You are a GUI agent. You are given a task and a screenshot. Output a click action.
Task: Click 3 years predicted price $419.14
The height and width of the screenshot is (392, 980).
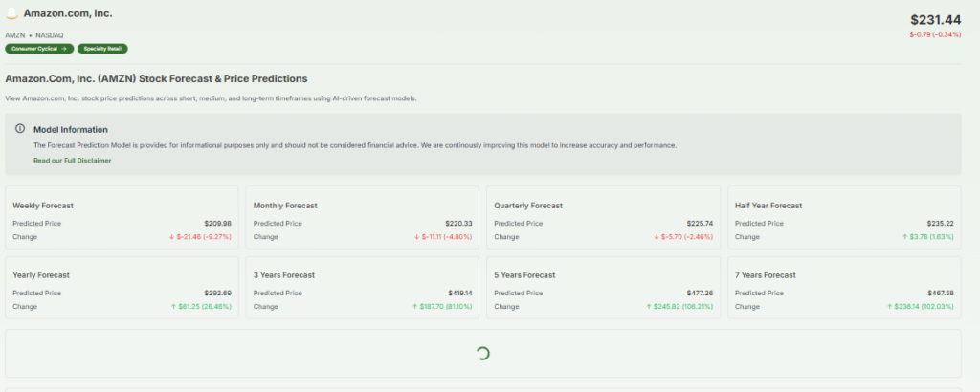pos(460,293)
